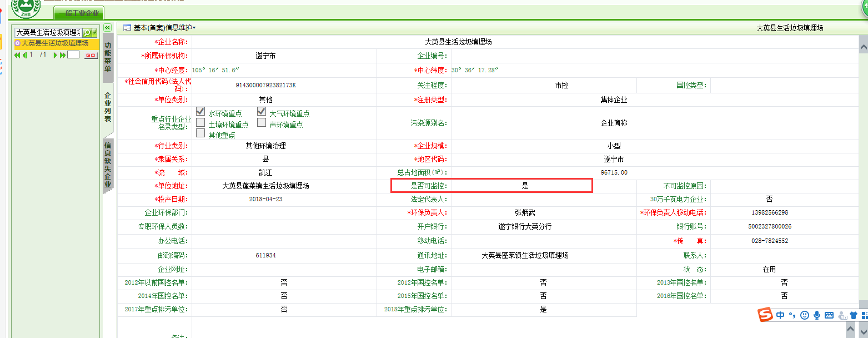Switch to 功能菜单 vertical tab
This screenshot has width=868, height=338.
[108, 57]
